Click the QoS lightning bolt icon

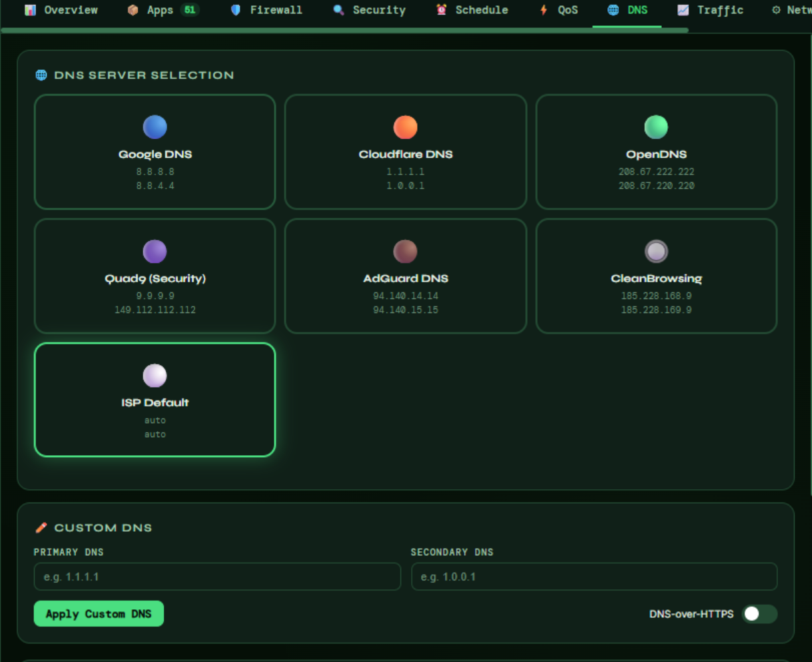point(544,10)
